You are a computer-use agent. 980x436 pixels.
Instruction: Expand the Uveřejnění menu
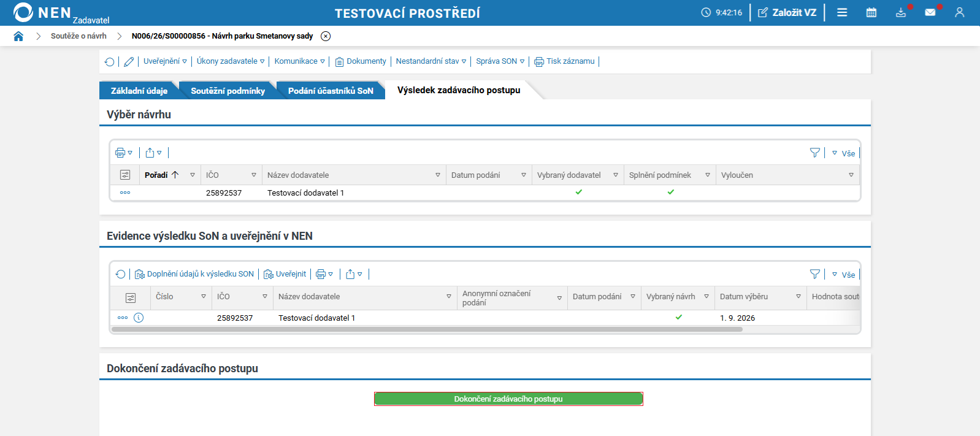tap(165, 61)
